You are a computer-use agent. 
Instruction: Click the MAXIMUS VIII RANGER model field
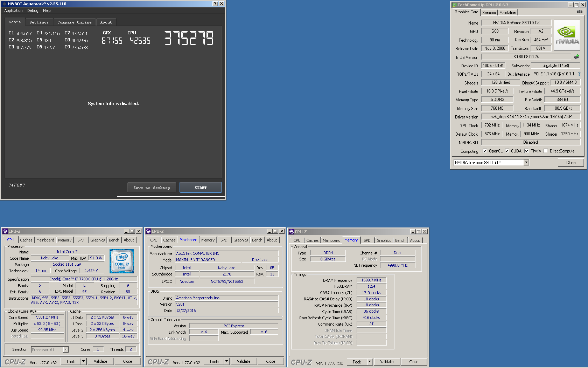pos(208,260)
